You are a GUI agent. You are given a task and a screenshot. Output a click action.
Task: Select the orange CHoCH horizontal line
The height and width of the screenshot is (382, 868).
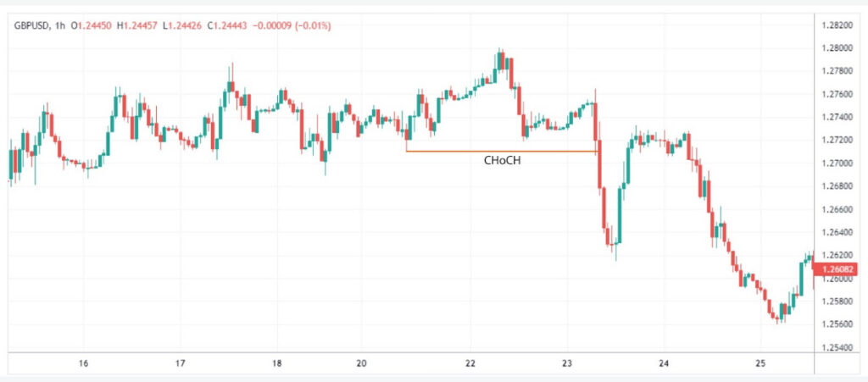(x=502, y=151)
